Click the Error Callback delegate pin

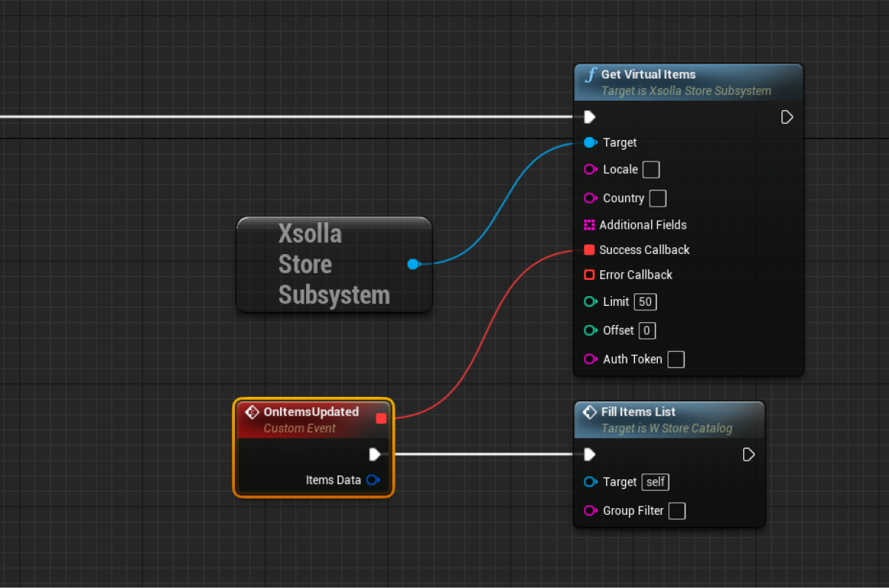pos(590,275)
